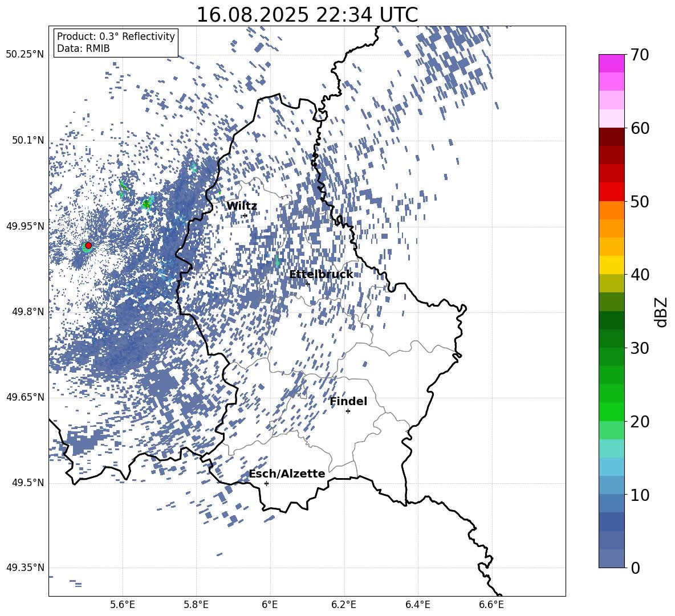The height and width of the screenshot is (616, 675).
Task: Click the 49.5°N latitude label
Action: click(x=27, y=483)
